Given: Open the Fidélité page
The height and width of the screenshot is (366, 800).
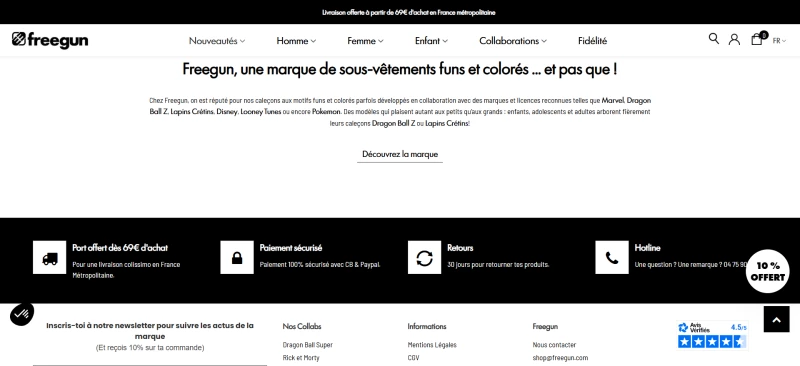Looking at the screenshot, I should point(592,41).
